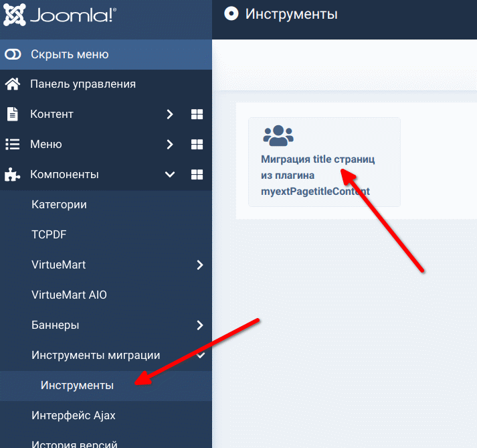
Task: Select the Инструменты submenu entry
Action: (x=77, y=385)
